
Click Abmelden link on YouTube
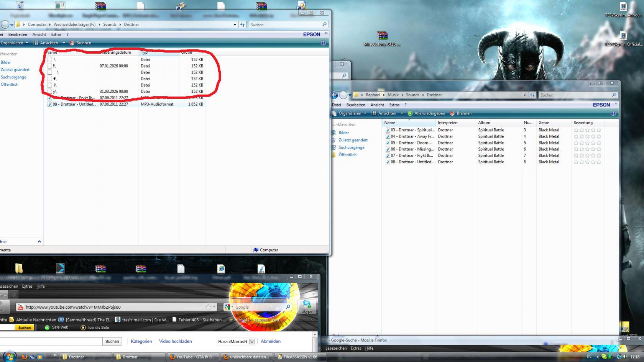coord(271,341)
